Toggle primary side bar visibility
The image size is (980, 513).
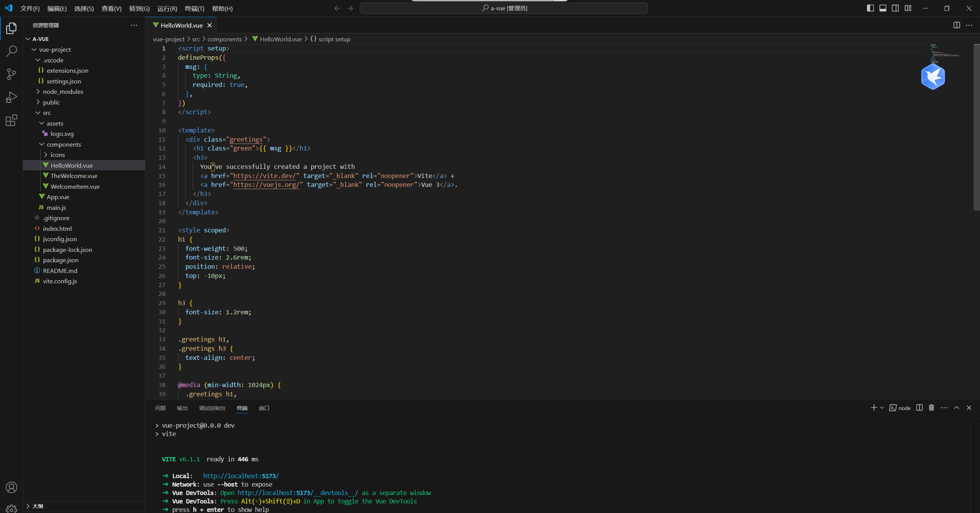(870, 8)
